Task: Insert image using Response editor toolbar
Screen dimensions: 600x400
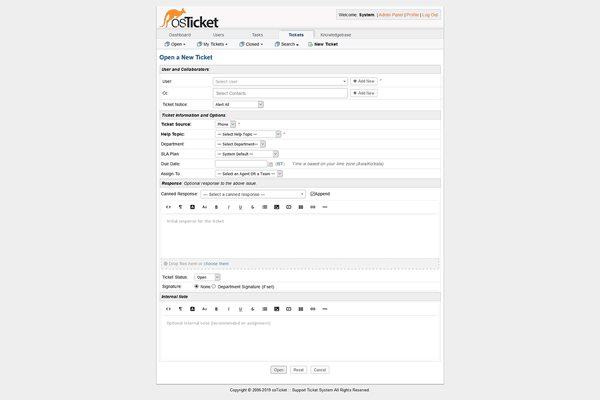Action: (x=276, y=207)
